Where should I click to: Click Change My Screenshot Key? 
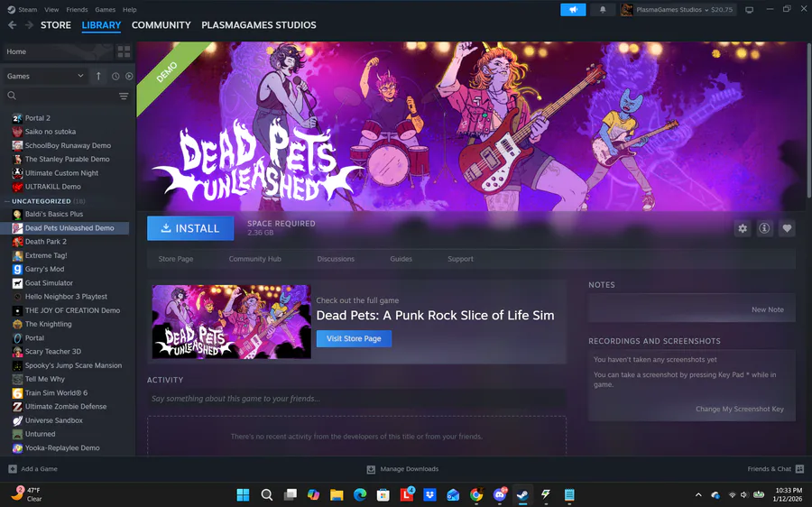point(740,410)
